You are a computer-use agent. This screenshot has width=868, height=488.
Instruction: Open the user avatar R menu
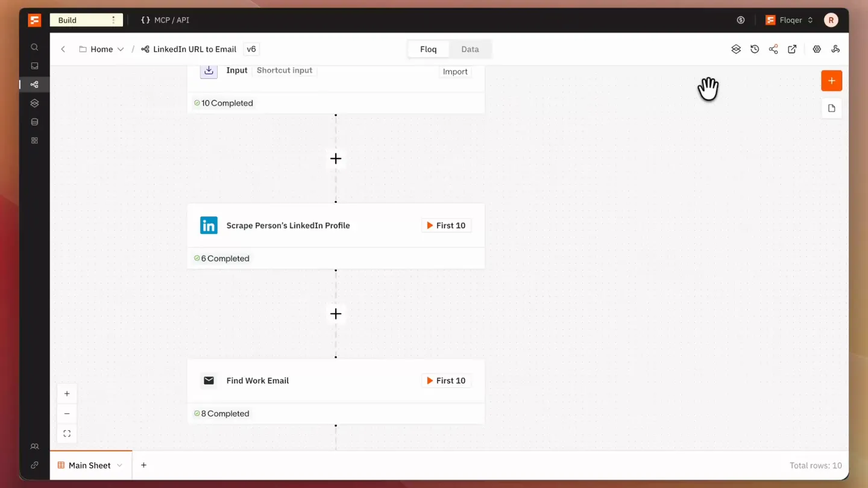tap(831, 20)
